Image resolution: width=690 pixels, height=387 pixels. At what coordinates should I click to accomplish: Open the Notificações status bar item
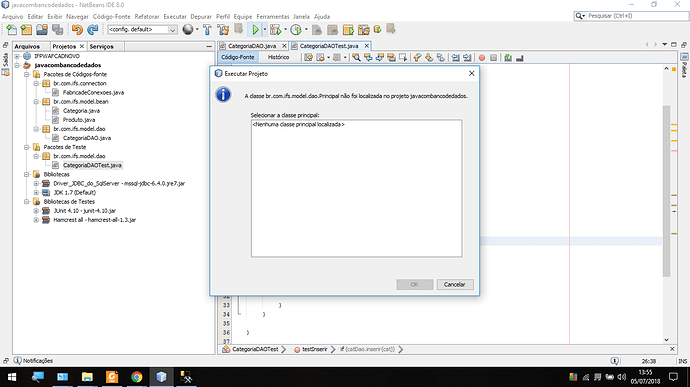tap(33, 361)
